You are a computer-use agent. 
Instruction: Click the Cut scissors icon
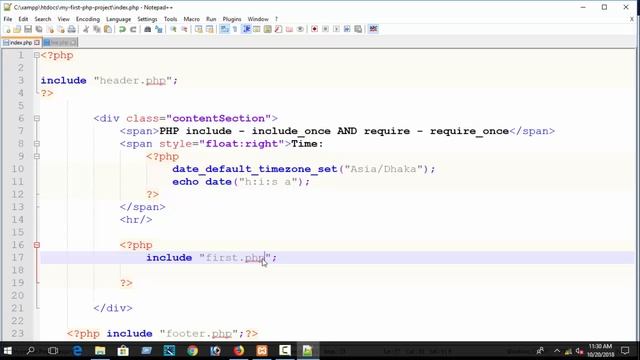86,29
